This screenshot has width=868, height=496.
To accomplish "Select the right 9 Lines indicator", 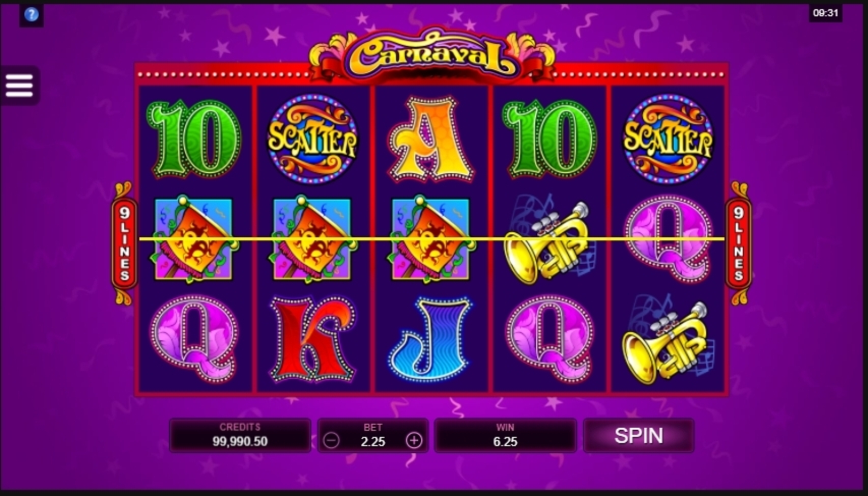I will (x=739, y=243).
